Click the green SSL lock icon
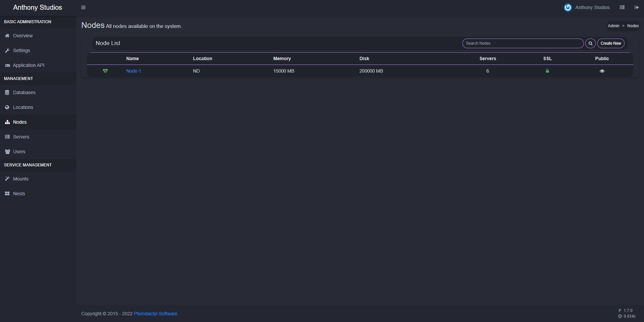 point(547,71)
